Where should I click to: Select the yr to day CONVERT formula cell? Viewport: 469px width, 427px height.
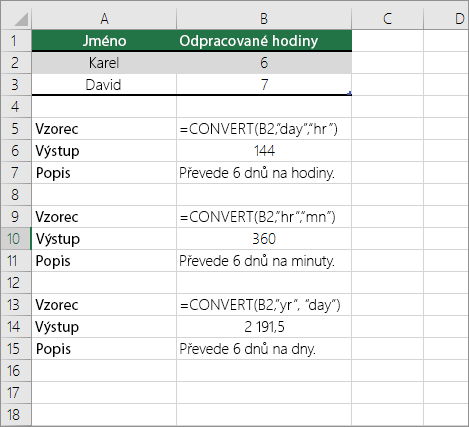(264, 305)
